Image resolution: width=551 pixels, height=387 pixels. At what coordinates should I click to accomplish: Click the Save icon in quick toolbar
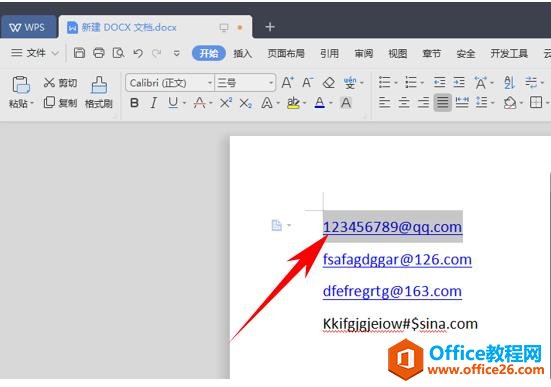(x=79, y=53)
